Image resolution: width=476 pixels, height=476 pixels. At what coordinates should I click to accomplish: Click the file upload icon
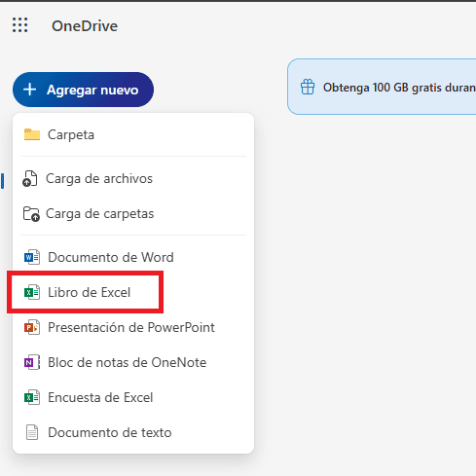point(30,178)
